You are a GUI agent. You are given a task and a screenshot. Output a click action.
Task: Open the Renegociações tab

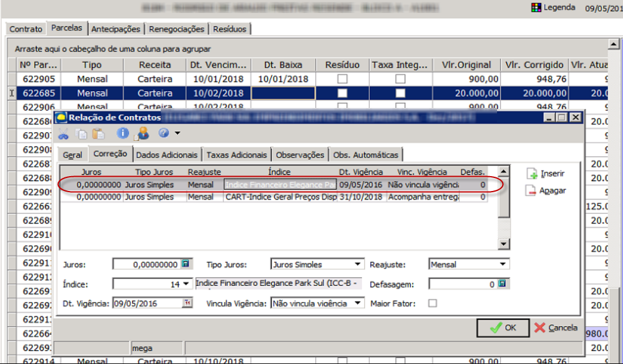click(x=176, y=29)
